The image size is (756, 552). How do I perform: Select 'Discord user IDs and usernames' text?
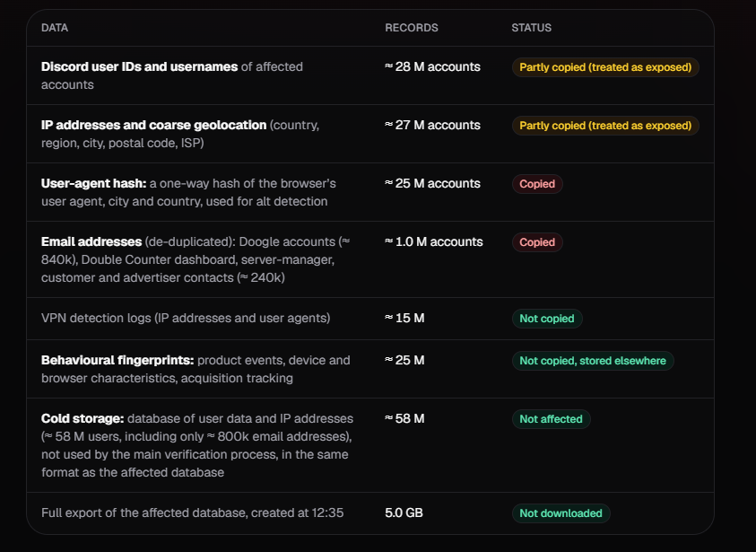click(139, 66)
